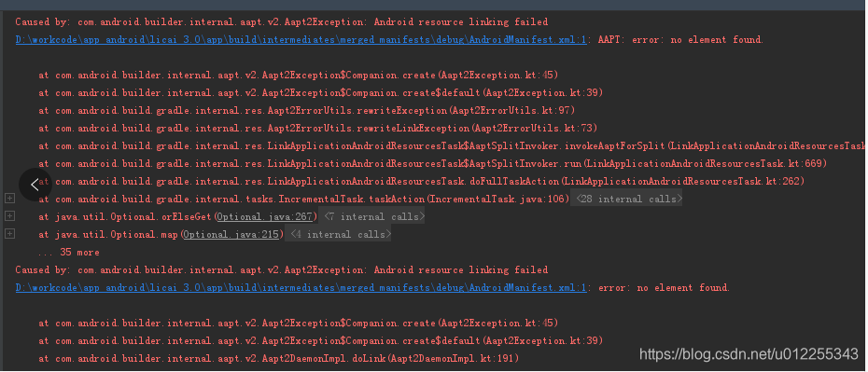868x372 pixels.
Task: Click the Aapt2DaemonImpl.doLink stack line
Action: point(279,358)
